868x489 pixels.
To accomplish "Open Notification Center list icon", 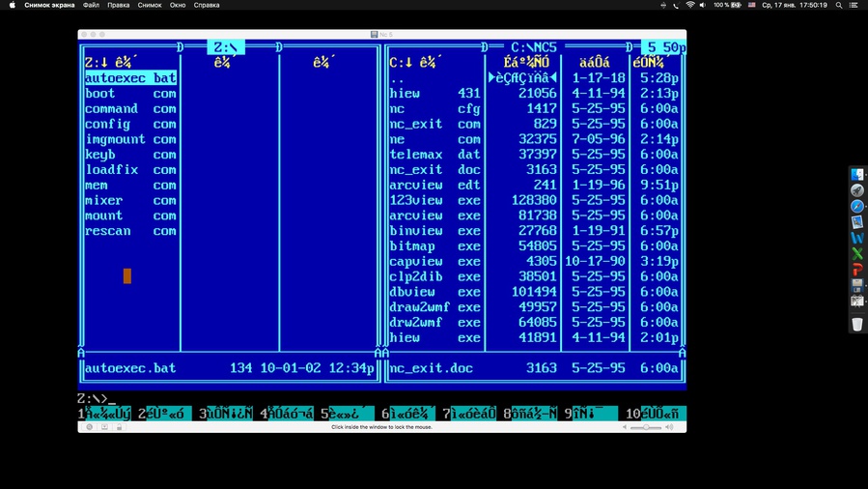I will pos(854,5).
